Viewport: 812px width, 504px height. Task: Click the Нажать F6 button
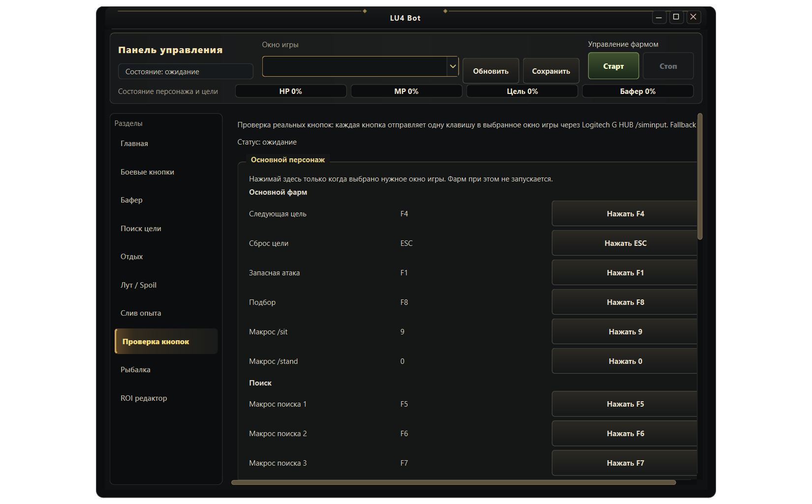[x=625, y=433]
